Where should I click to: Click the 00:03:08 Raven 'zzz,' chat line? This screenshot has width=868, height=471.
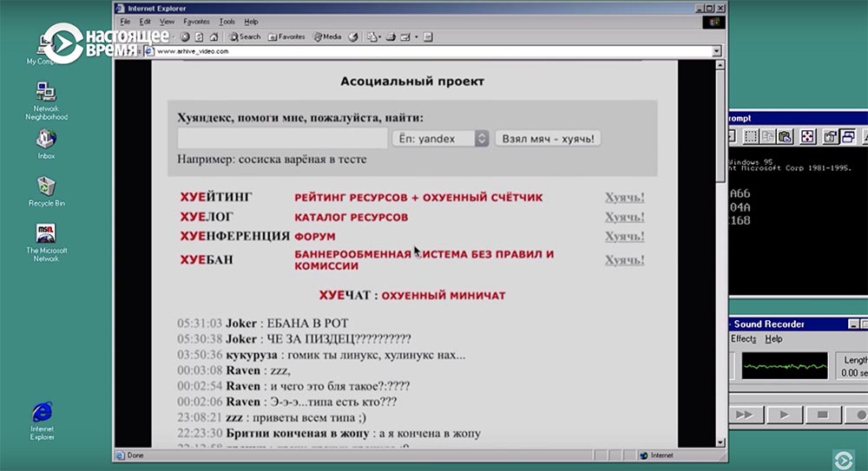point(234,370)
